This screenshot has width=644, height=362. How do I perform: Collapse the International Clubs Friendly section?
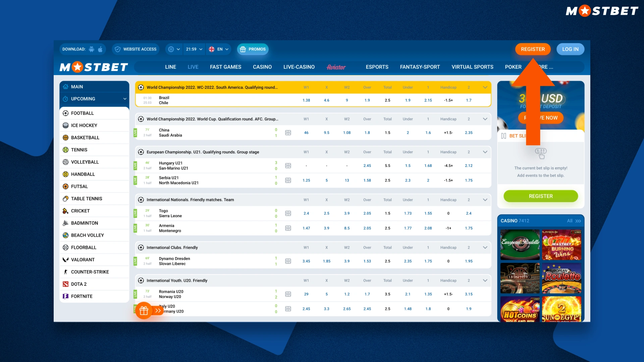(485, 248)
